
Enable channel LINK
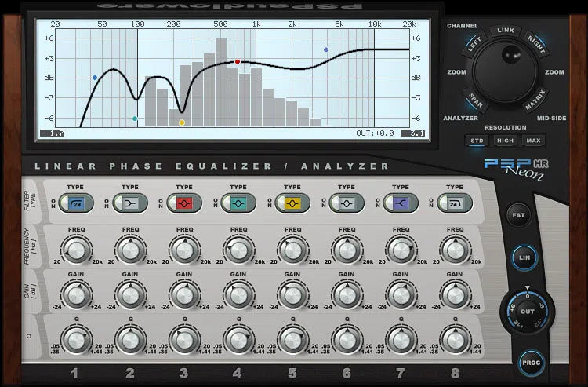(x=506, y=31)
